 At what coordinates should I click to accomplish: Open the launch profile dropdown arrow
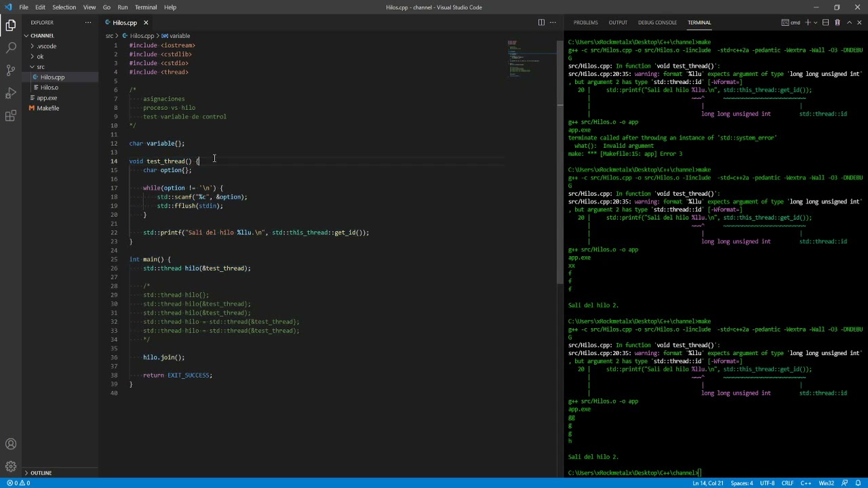[x=815, y=22]
